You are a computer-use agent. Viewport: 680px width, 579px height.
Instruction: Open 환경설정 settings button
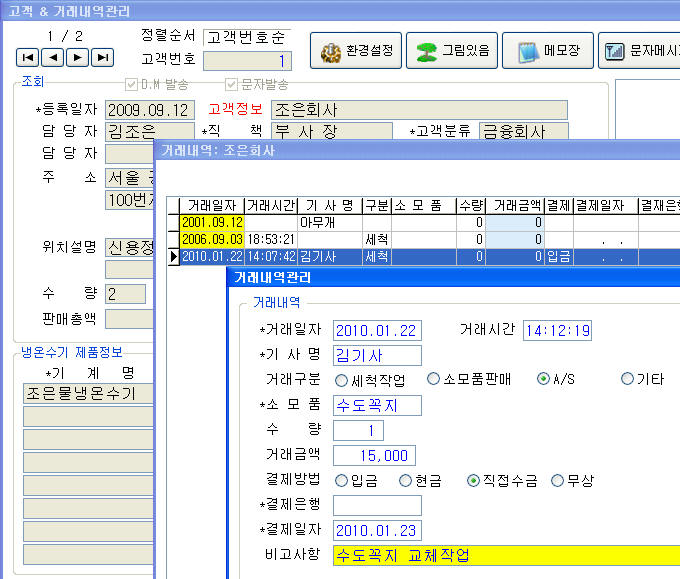(355, 49)
